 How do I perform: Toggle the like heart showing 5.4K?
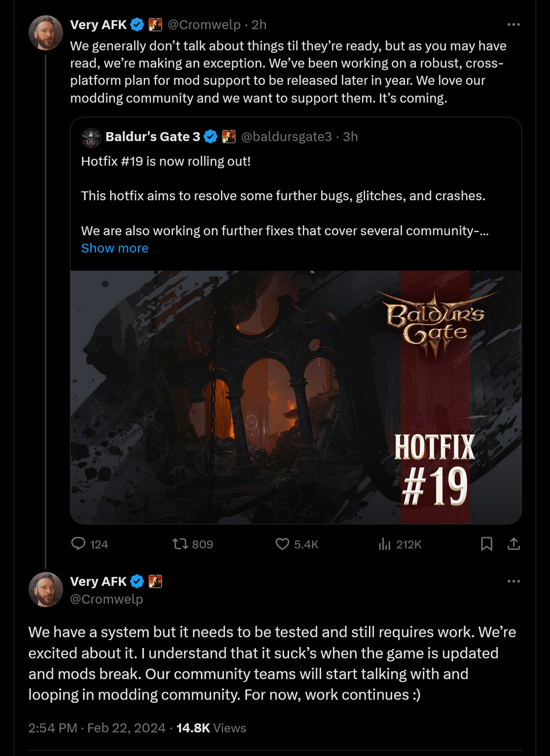pyautogui.click(x=281, y=544)
